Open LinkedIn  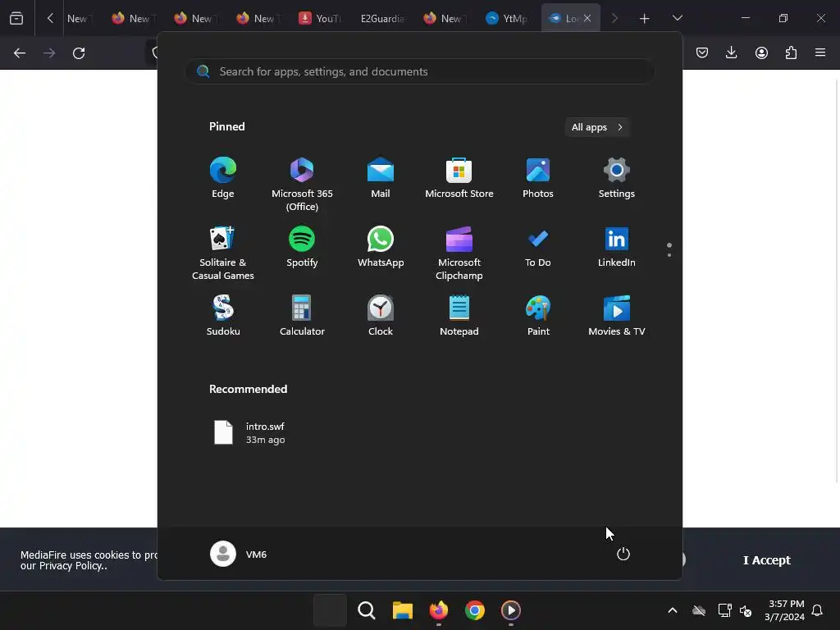(x=617, y=247)
